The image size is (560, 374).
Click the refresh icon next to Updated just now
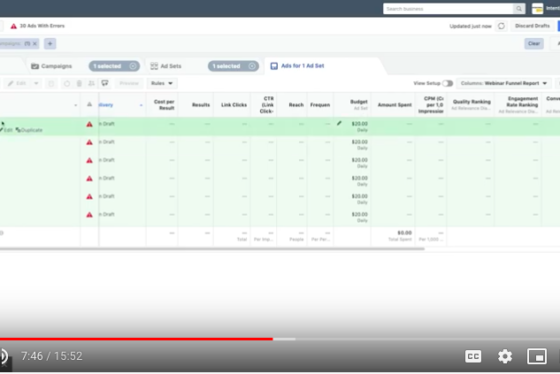coord(501,26)
